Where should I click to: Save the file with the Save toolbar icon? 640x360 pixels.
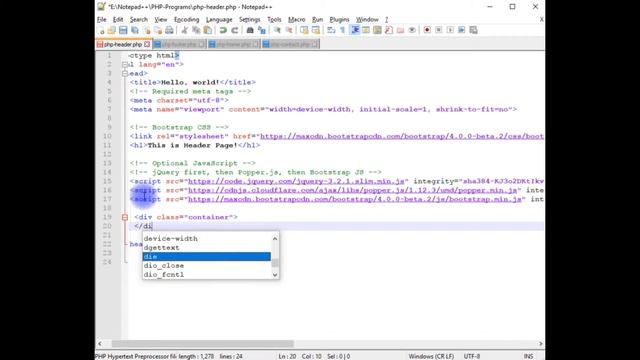point(123,30)
